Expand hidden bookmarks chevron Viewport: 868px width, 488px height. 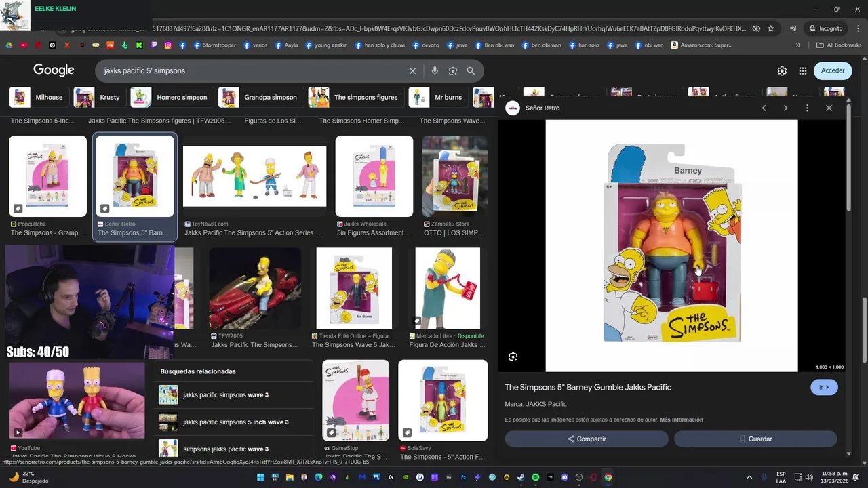798,45
